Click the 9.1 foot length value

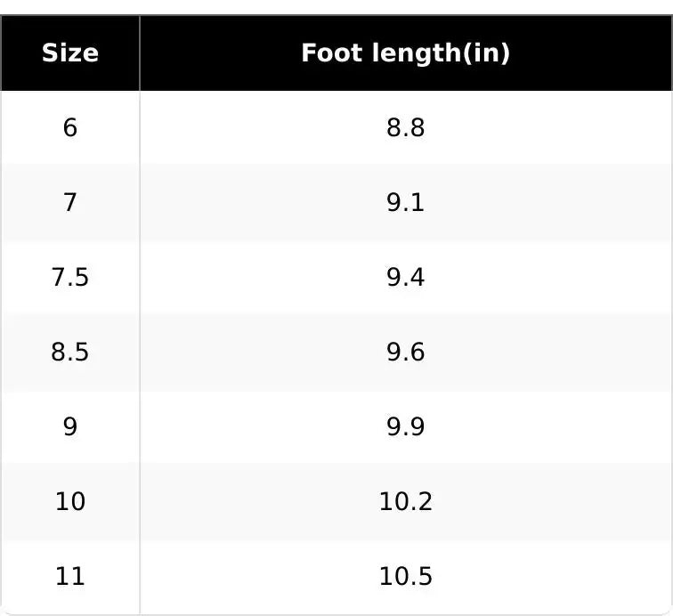coord(406,202)
